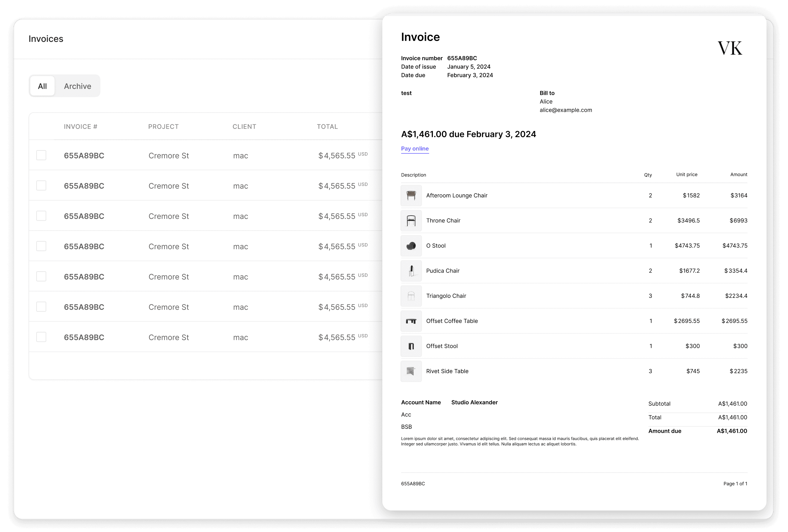
Task: Sort by the TOTAL column header
Action: tap(327, 126)
